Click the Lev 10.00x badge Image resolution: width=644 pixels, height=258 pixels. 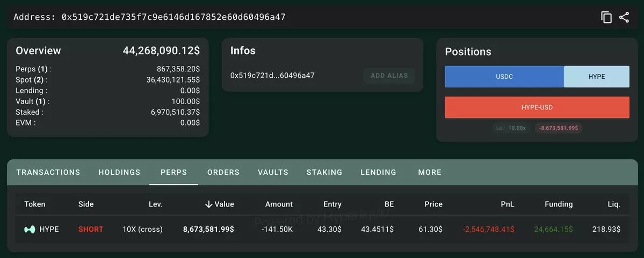coord(511,128)
